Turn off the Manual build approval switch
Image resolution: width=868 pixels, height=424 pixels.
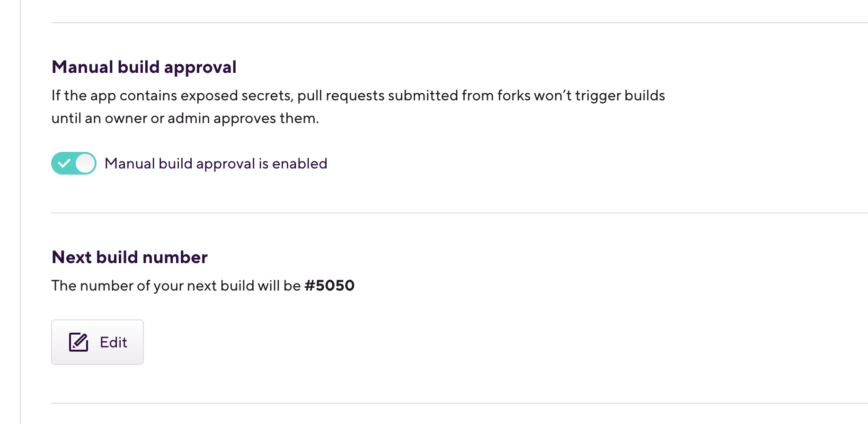[73, 163]
